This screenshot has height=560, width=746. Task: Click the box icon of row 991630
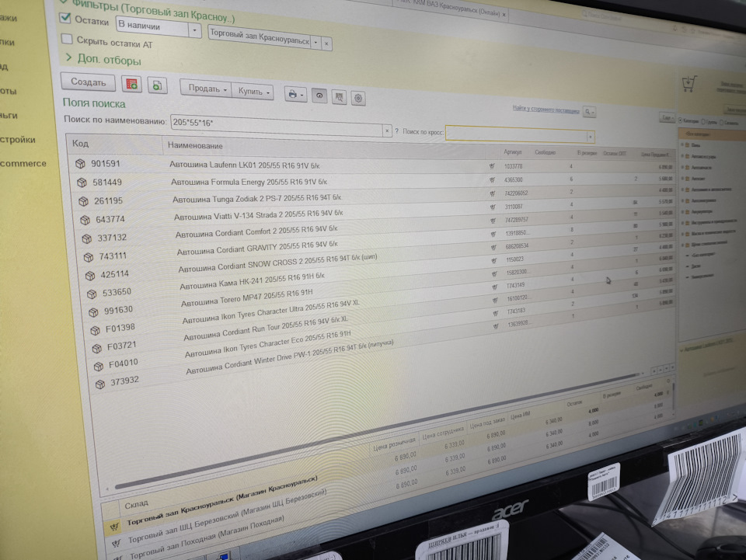tap(93, 312)
